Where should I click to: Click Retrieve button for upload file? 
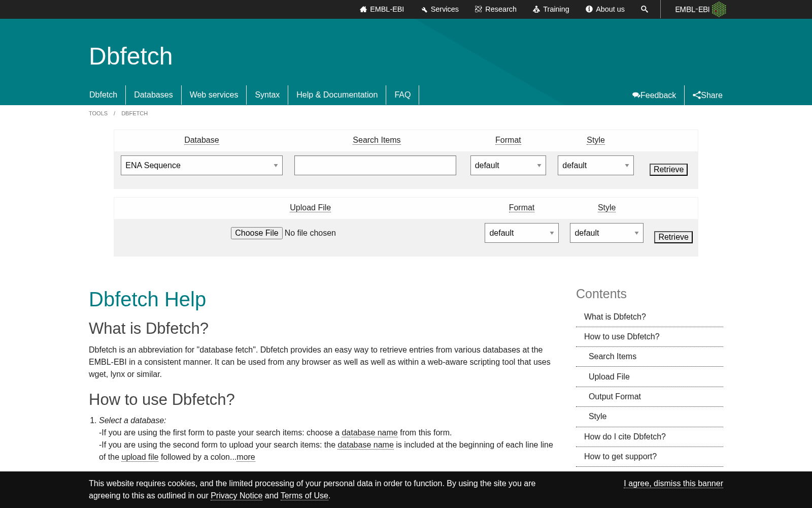[673, 237]
